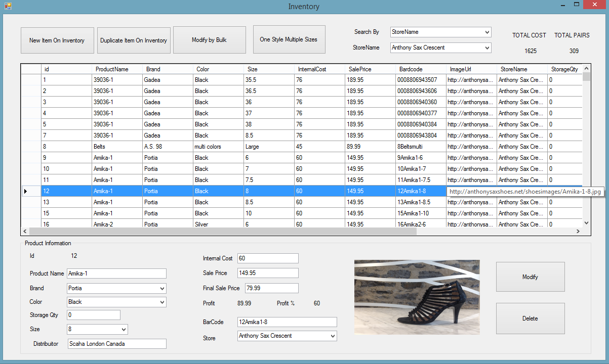The width and height of the screenshot is (609, 364).
Task: Click the grid vertical scrollbar down arrow
Action: [586, 222]
